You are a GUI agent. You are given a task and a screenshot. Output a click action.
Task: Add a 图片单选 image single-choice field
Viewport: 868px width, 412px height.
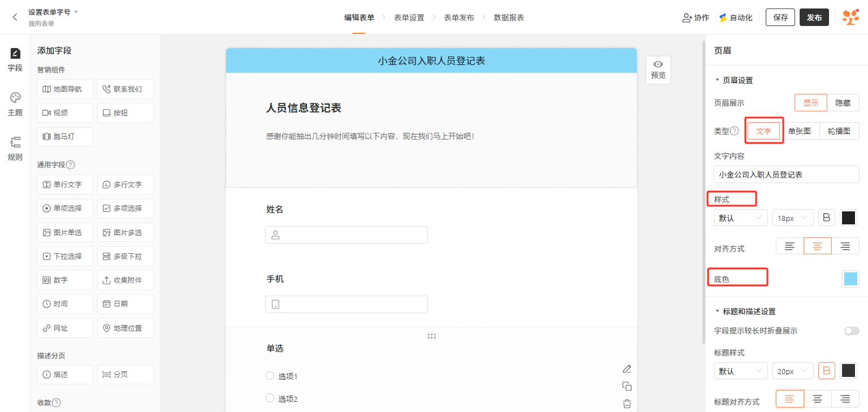pyautogui.click(x=65, y=232)
